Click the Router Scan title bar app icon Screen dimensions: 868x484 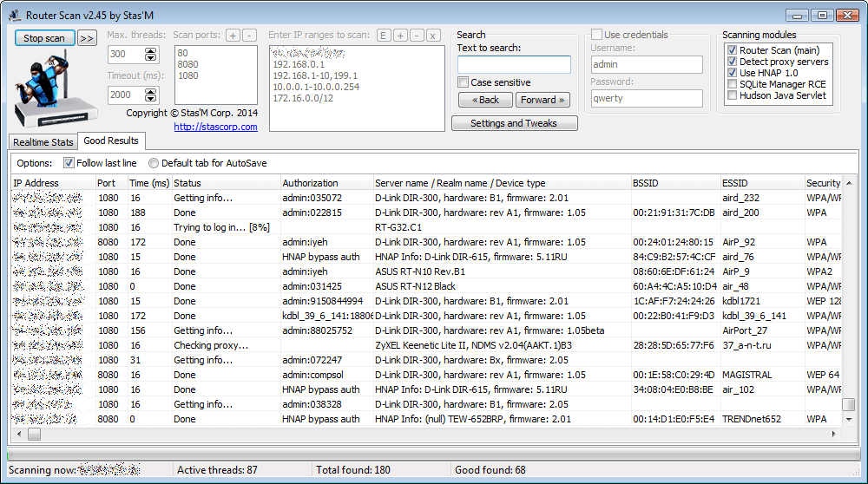pos(16,16)
